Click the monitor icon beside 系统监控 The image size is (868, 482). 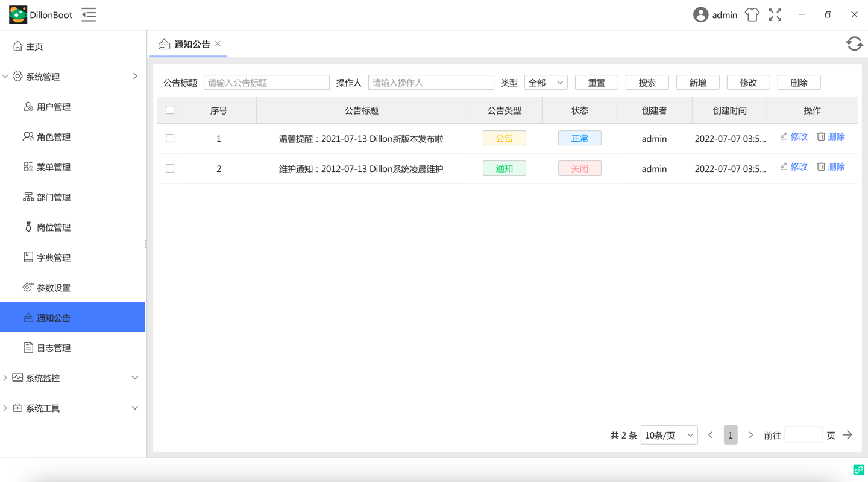(17, 378)
